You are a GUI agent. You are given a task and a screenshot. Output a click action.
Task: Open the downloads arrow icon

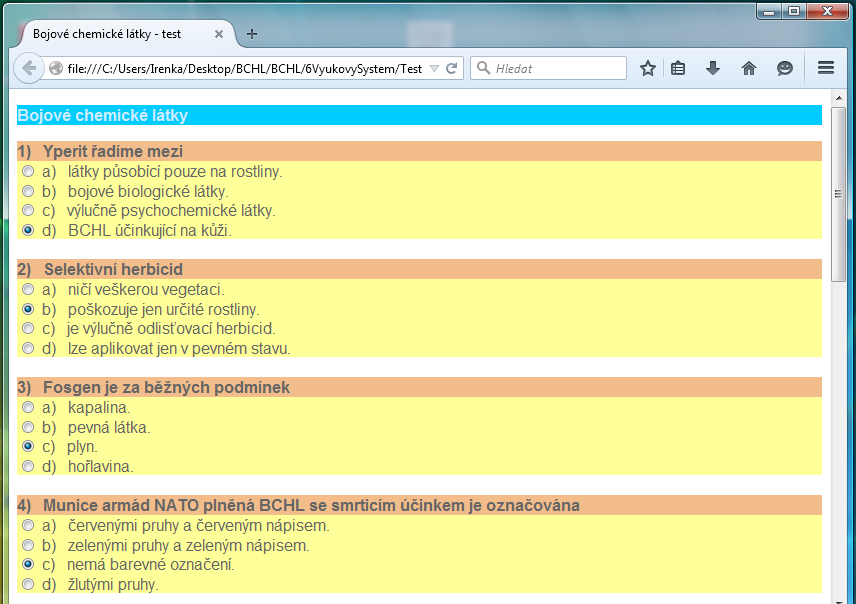click(713, 68)
